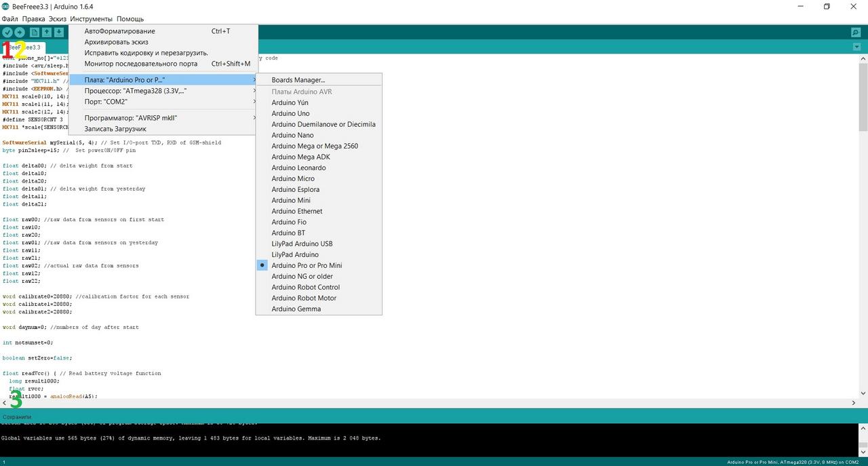Click the Arduino app icon in title bar

[x=5, y=6]
